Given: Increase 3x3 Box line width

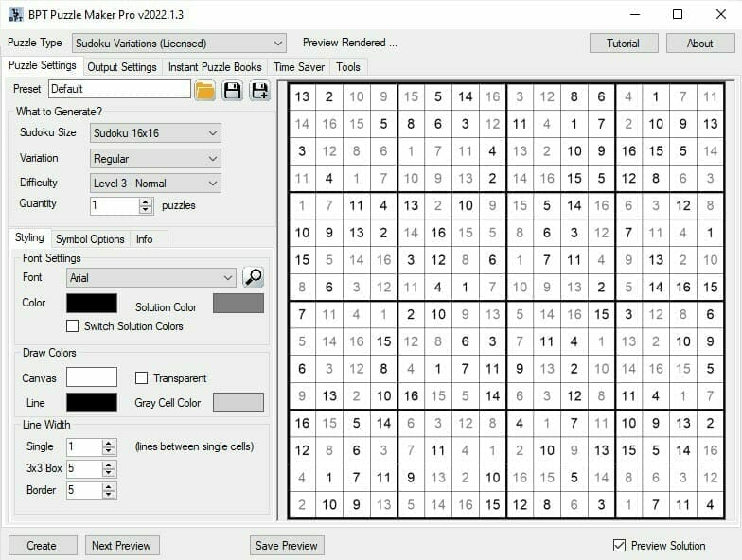Looking at the screenshot, I should 109,465.
